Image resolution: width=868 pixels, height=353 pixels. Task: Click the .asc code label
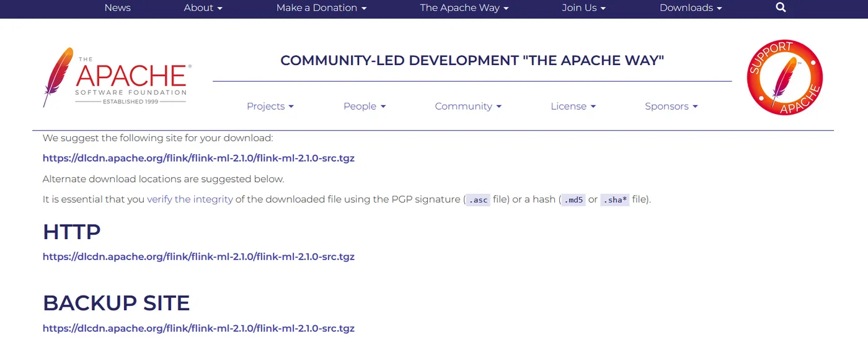coord(478,199)
